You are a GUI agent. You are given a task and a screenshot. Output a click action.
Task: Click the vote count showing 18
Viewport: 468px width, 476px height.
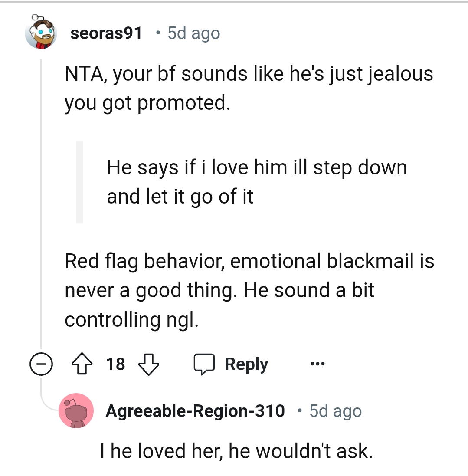click(x=115, y=365)
